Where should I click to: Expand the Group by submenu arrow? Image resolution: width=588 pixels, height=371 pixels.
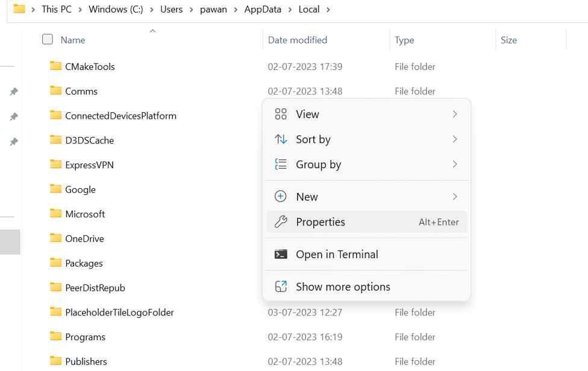tap(455, 164)
